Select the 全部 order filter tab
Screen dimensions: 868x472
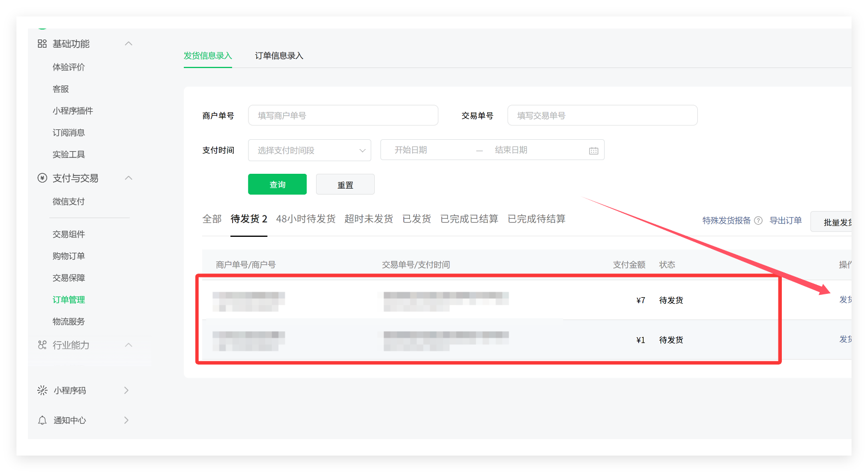coord(212,219)
